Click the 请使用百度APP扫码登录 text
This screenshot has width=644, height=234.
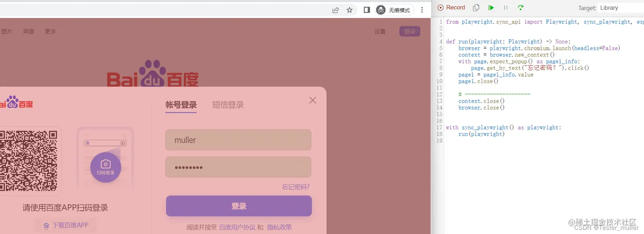tap(65, 208)
